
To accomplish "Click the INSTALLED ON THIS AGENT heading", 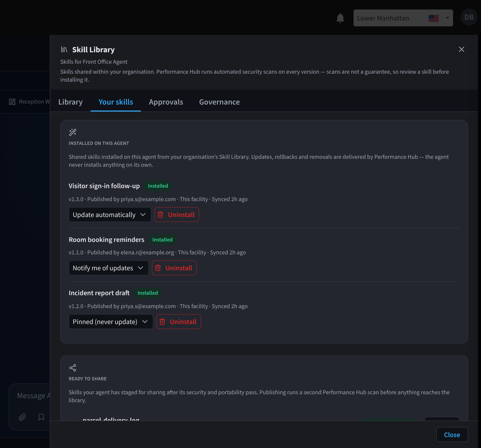I will click(x=99, y=143).
